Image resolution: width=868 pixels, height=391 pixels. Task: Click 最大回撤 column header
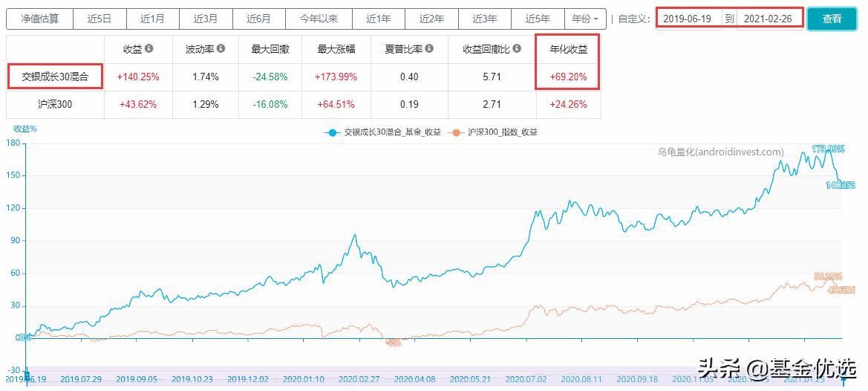click(x=270, y=49)
